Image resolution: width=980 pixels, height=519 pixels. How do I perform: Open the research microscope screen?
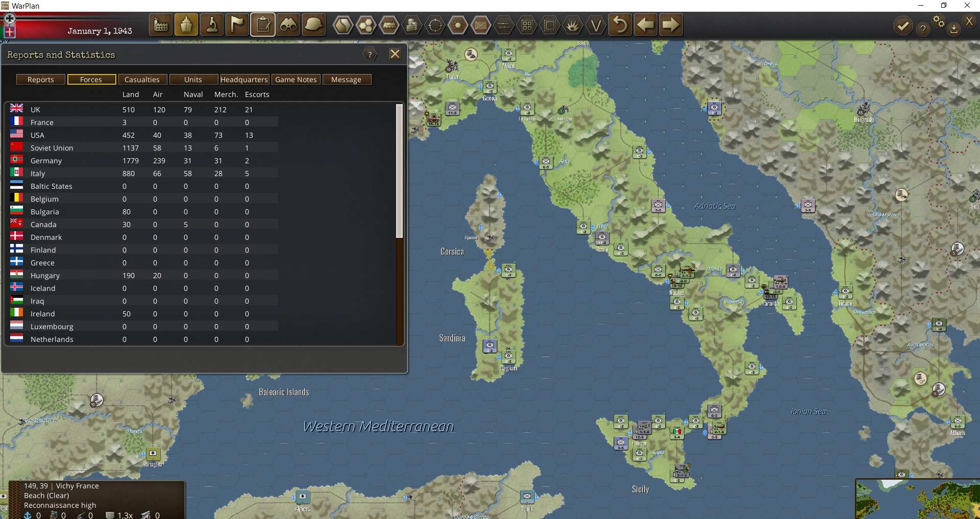point(212,25)
